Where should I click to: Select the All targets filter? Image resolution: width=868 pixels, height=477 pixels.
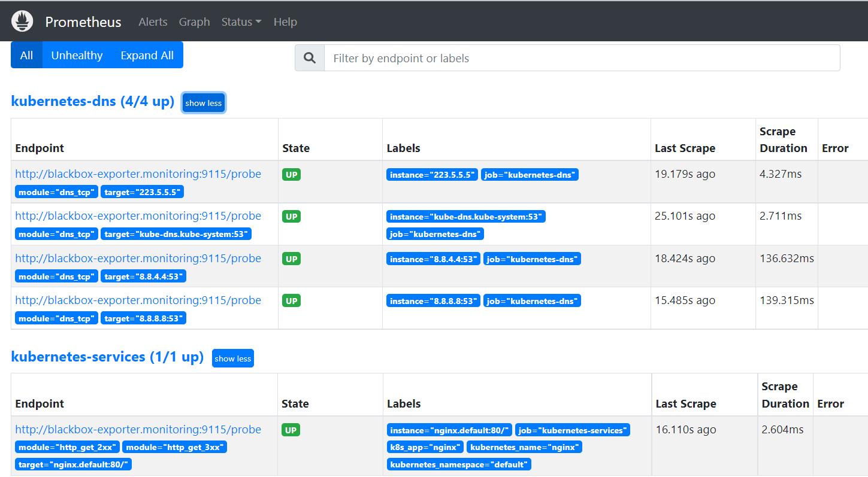click(x=26, y=55)
